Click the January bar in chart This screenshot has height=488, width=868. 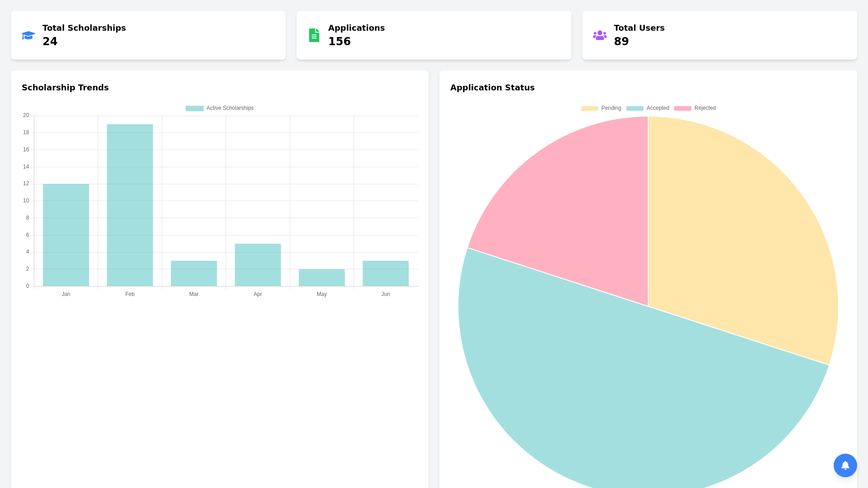point(66,235)
